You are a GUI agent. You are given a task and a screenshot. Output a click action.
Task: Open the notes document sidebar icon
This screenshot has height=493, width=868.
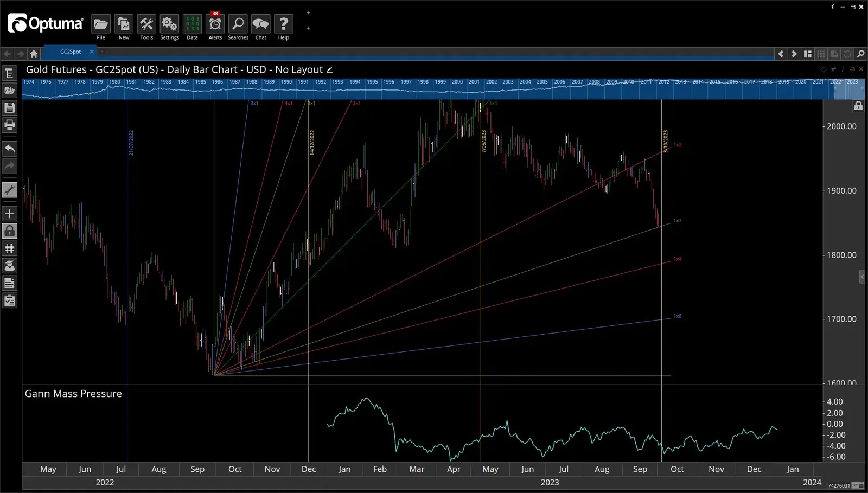click(x=9, y=283)
